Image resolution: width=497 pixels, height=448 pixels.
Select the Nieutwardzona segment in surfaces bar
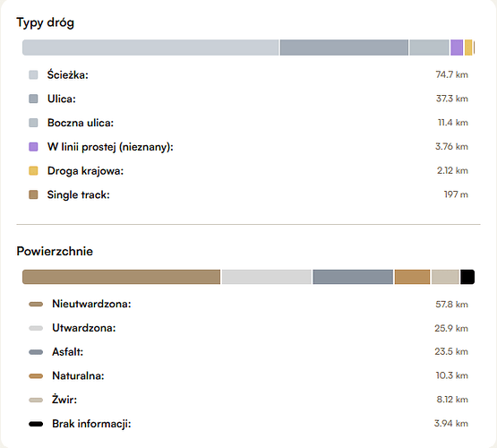click(x=122, y=277)
